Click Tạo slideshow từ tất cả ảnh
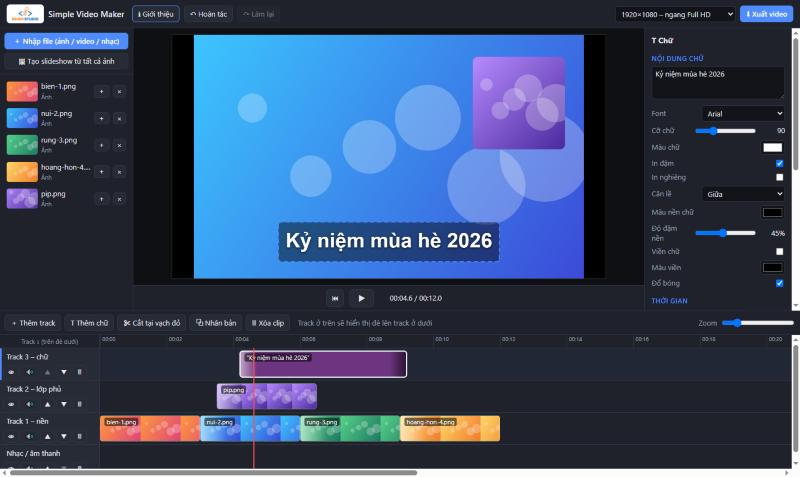This screenshot has height=477, width=800. [x=66, y=61]
